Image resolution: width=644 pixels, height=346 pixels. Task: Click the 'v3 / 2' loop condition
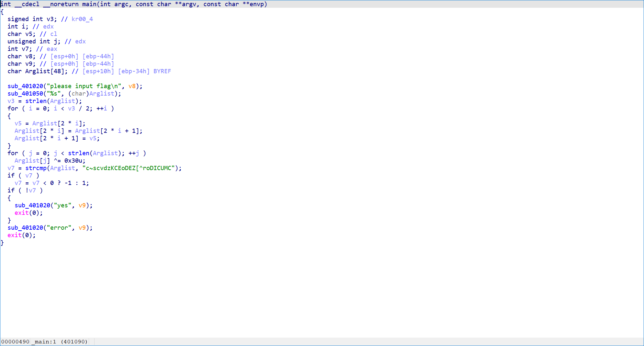pos(79,109)
